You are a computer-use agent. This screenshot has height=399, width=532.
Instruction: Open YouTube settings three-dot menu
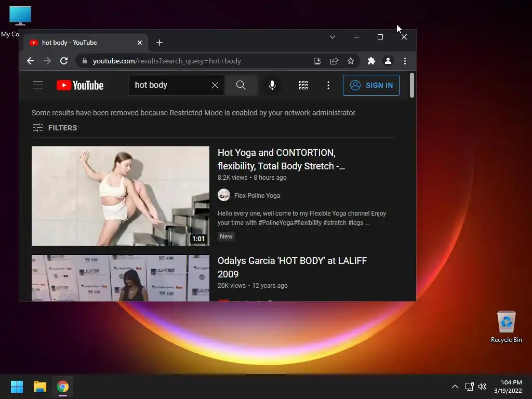pyautogui.click(x=328, y=85)
